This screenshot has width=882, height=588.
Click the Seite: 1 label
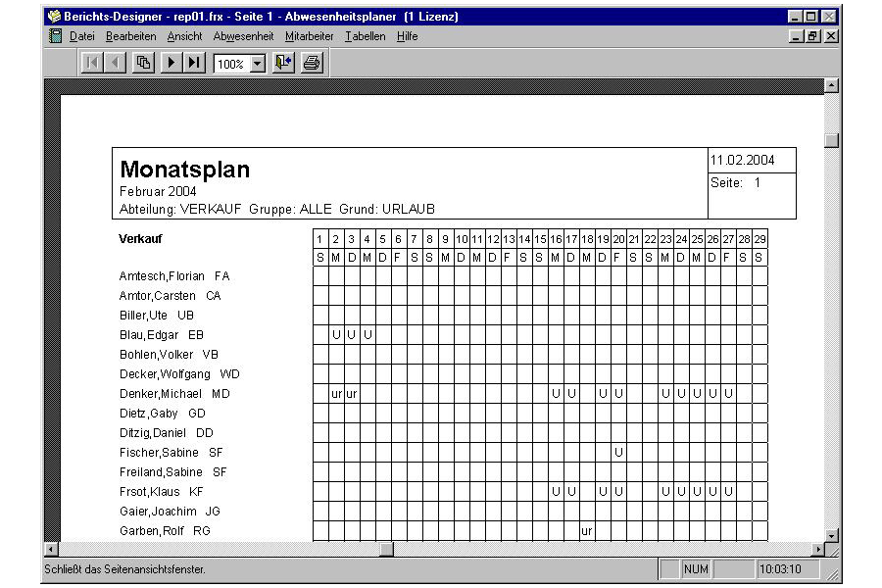point(736,183)
